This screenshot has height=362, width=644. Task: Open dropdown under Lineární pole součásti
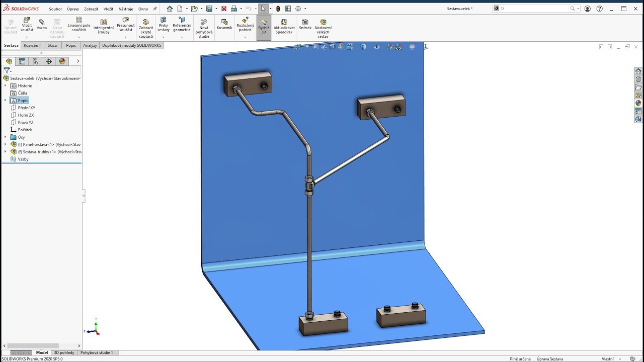pyautogui.click(x=79, y=37)
